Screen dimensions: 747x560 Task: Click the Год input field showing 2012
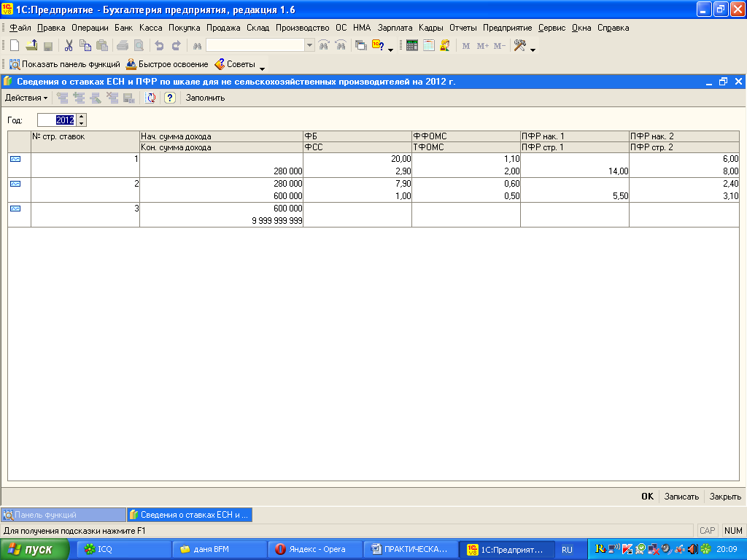pos(57,120)
